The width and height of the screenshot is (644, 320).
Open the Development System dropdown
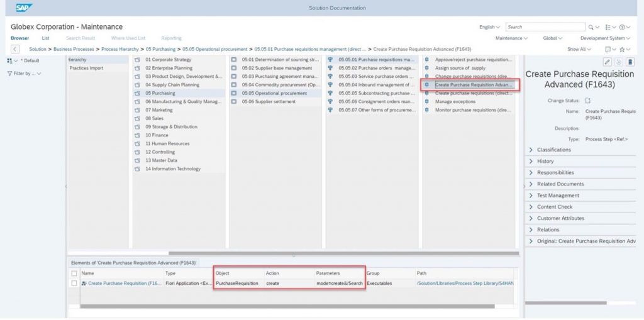(x=605, y=38)
